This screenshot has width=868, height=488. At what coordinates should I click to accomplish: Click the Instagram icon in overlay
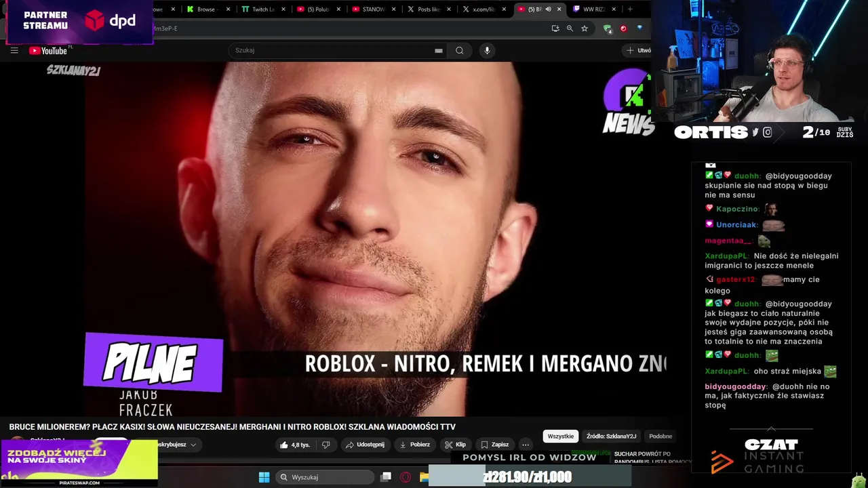[x=768, y=133]
